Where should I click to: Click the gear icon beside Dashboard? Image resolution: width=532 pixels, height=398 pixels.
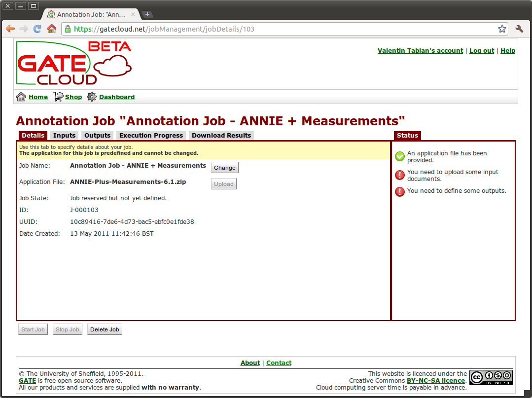click(92, 97)
